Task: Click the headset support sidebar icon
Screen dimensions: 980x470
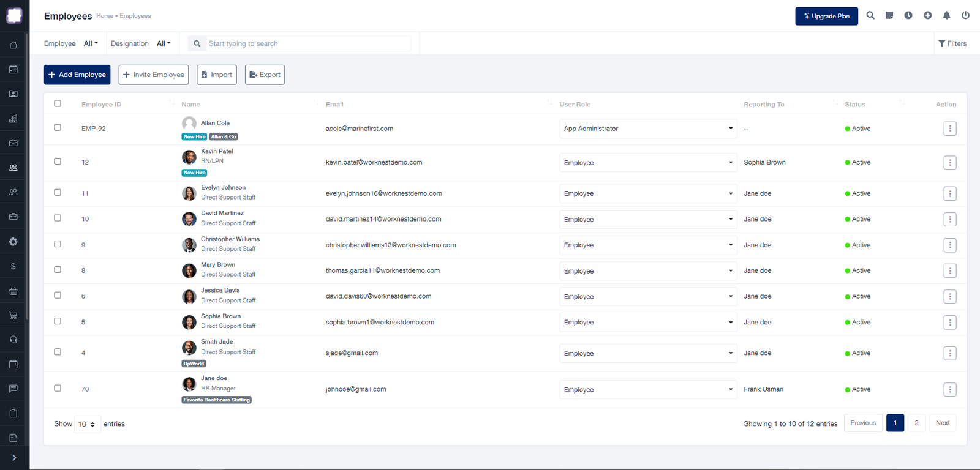Action: 13,340
